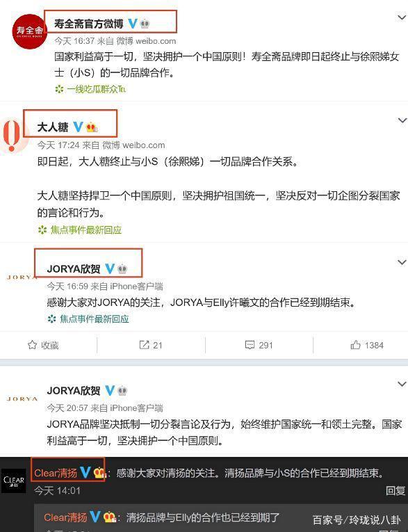Click the 寿全斋 red round avatar
This screenshot has width=408, height=532.
click(x=28, y=31)
